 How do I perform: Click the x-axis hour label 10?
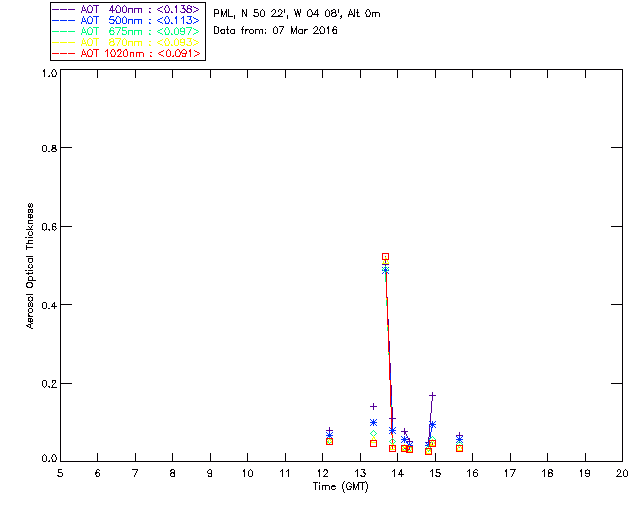(247, 473)
